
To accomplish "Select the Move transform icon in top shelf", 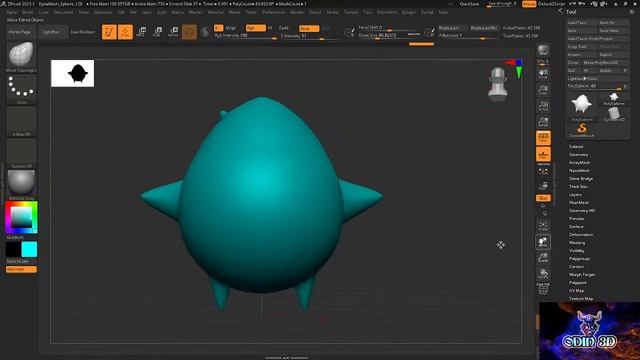I will pyautogui.click(x=141, y=32).
